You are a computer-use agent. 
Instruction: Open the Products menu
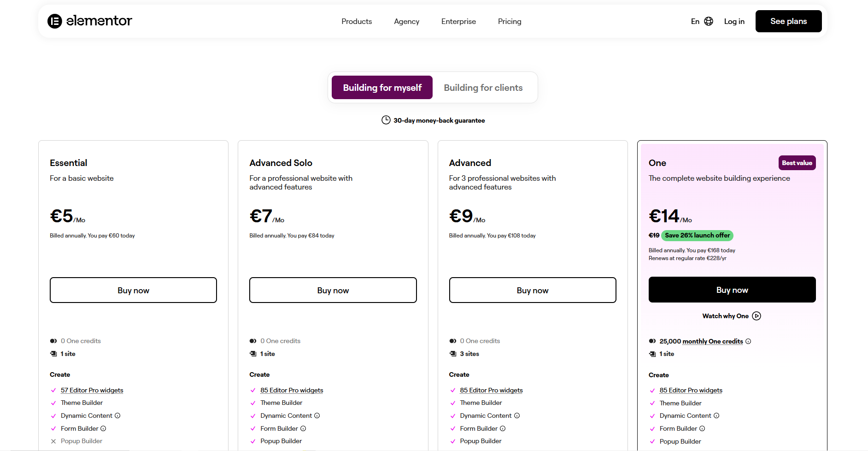[x=357, y=21]
